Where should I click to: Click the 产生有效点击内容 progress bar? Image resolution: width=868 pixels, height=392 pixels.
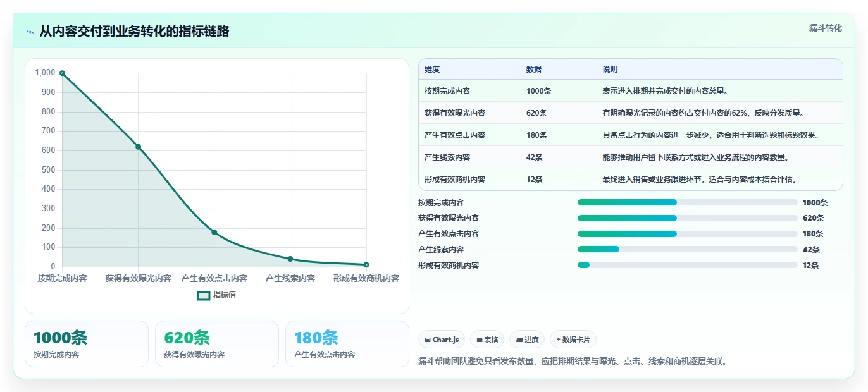coord(688,234)
